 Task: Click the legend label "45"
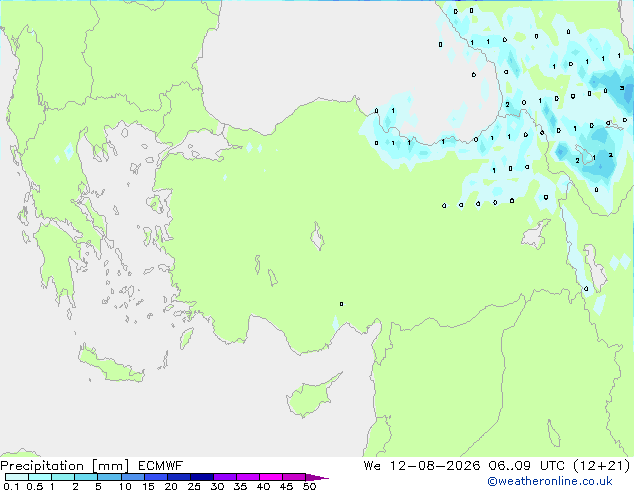(286, 486)
